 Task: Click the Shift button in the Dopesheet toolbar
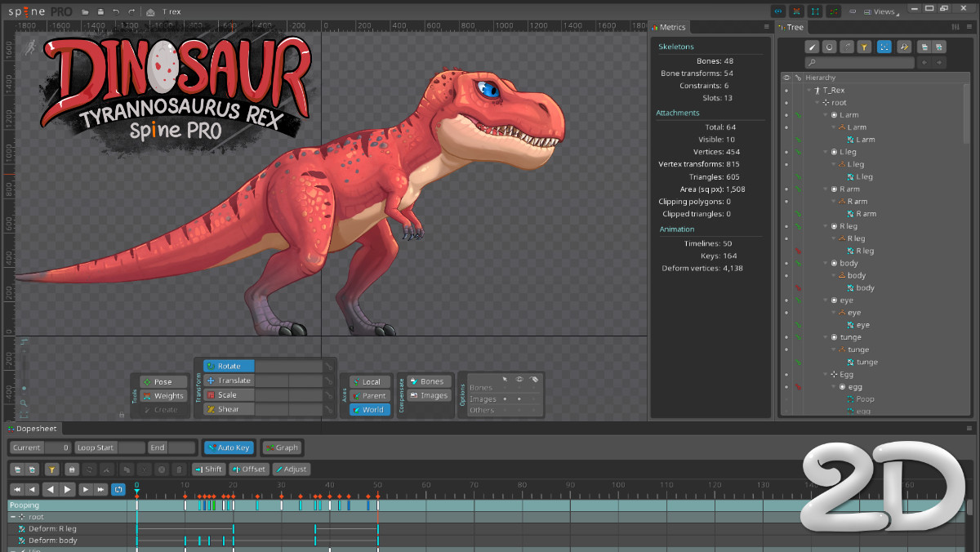(208, 469)
